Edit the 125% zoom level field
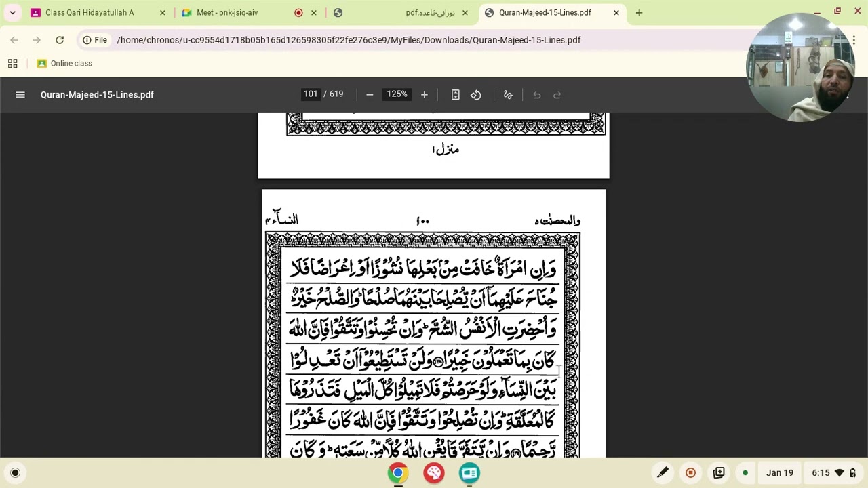Viewport: 868px width, 488px height. 397,94
